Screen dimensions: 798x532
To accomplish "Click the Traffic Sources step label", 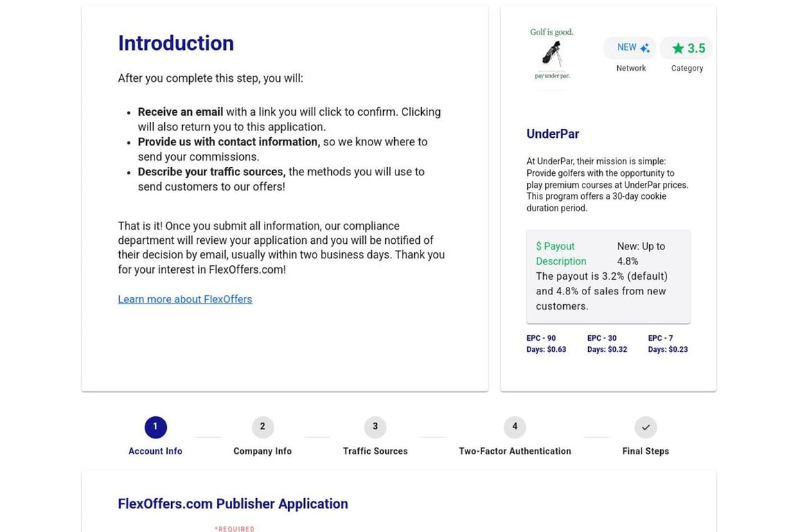I will coord(375,451).
